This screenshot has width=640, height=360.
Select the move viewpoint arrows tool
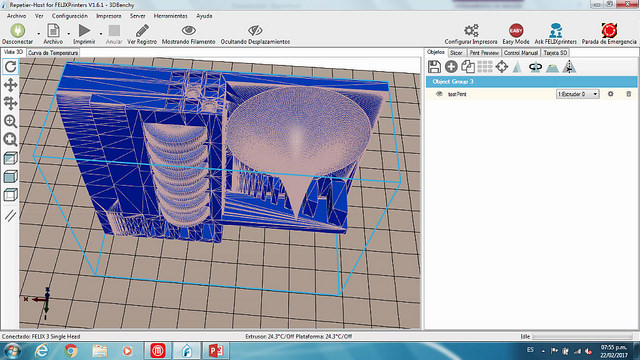pyautogui.click(x=10, y=85)
